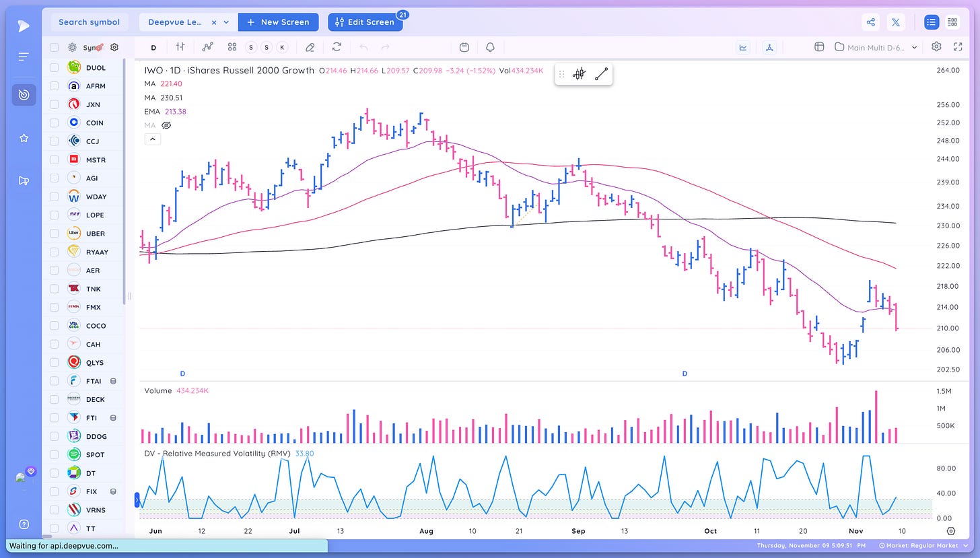Click the Relative Measured Volatility indicator label

[217, 453]
